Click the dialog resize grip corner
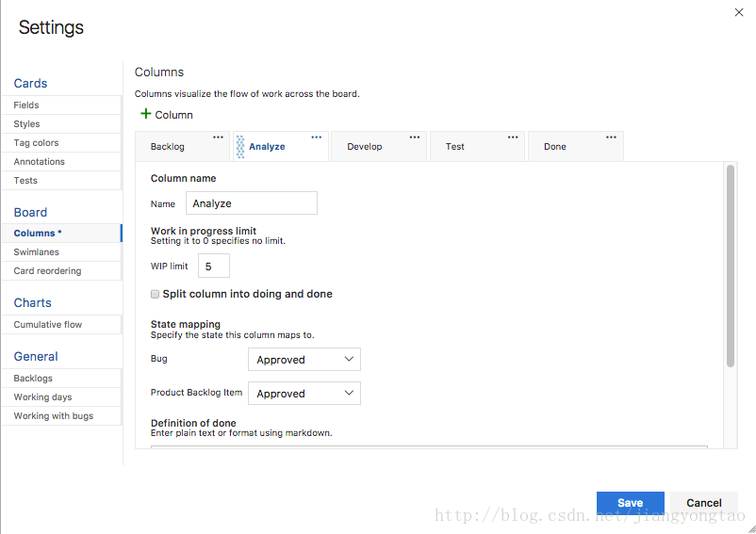Image resolution: width=756 pixels, height=534 pixels. click(751, 529)
